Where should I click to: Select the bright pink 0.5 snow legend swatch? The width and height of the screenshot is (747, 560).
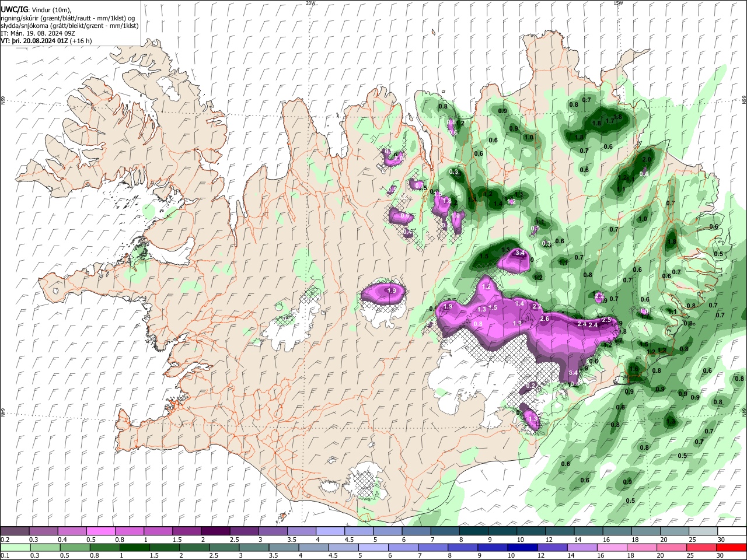(x=100, y=531)
